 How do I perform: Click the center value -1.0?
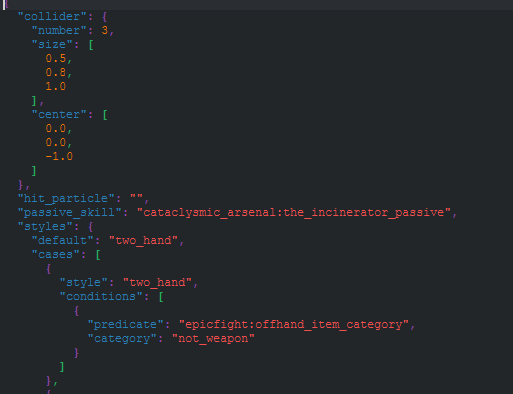coord(59,156)
